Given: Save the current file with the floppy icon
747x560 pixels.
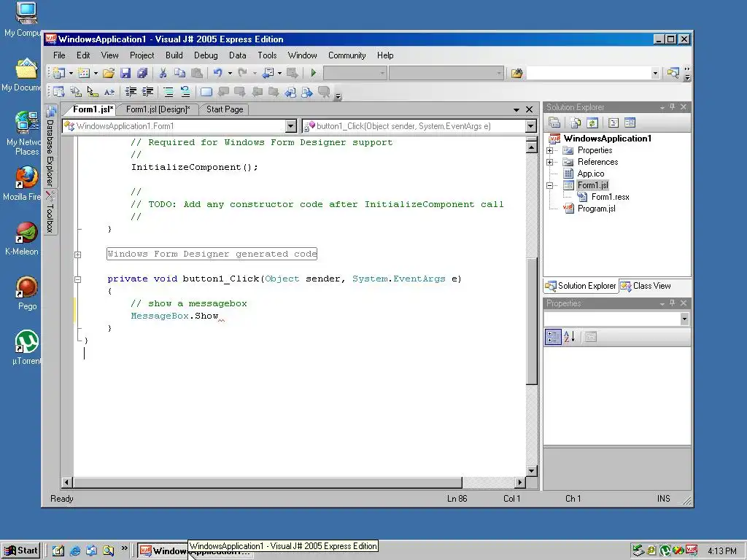Looking at the screenshot, I should pos(125,73).
